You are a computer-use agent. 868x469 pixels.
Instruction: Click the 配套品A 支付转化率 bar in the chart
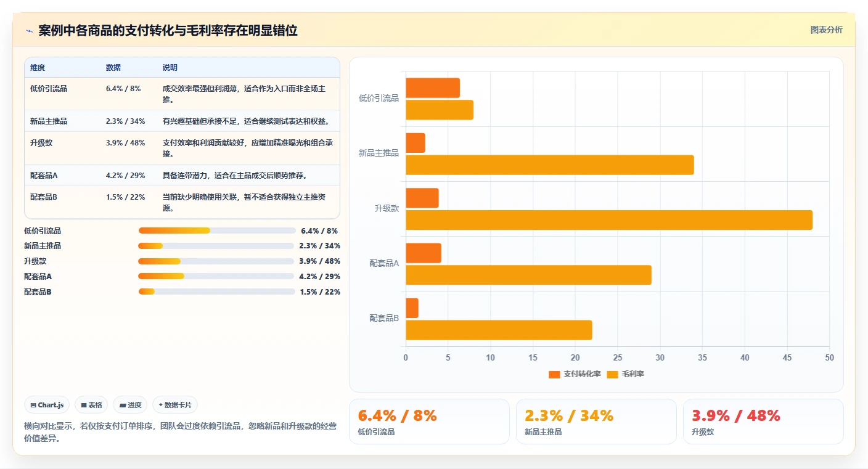tap(424, 253)
